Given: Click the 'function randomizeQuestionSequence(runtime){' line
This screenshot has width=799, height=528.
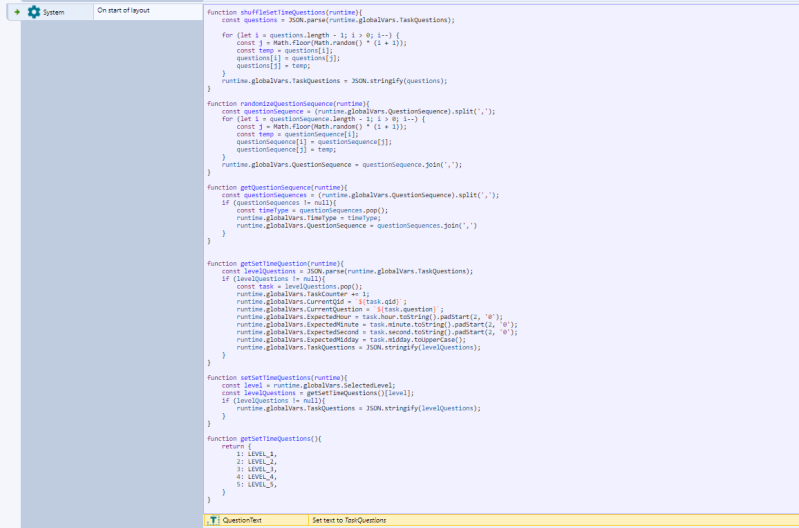Looking at the screenshot, I should tap(288, 103).
